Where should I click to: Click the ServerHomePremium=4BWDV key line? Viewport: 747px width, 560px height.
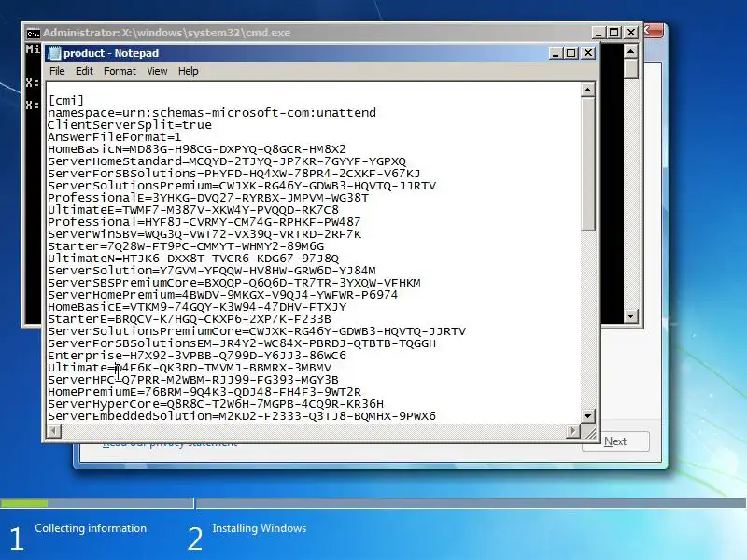(222, 295)
